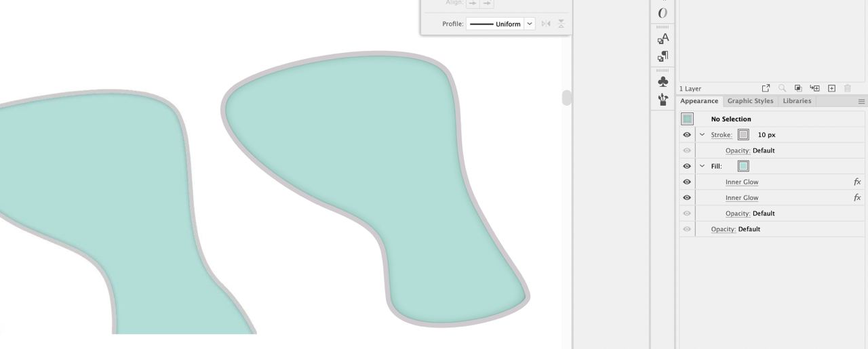Click the appearance thumbnail beside No Selection

coord(687,119)
